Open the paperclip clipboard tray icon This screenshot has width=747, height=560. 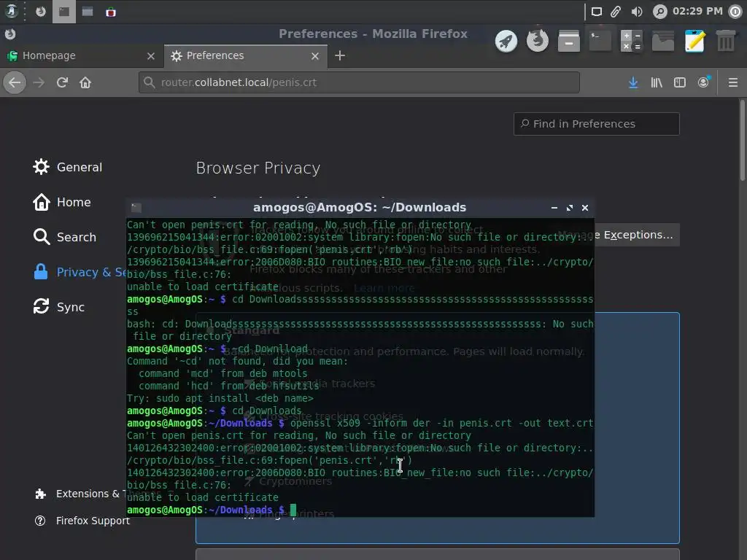(x=616, y=12)
